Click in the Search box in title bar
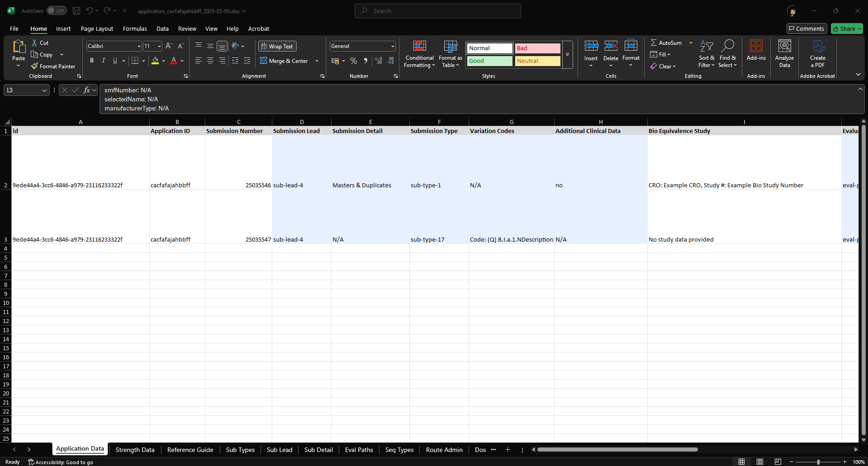This screenshot has height=466, width=868. tap(438, 11)
